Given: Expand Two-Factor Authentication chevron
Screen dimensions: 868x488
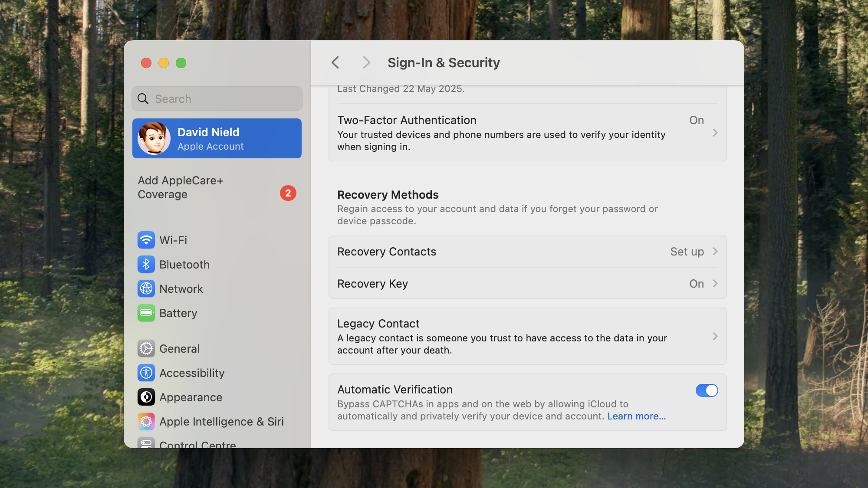Looking at the screenshot, I should point(715,133).
